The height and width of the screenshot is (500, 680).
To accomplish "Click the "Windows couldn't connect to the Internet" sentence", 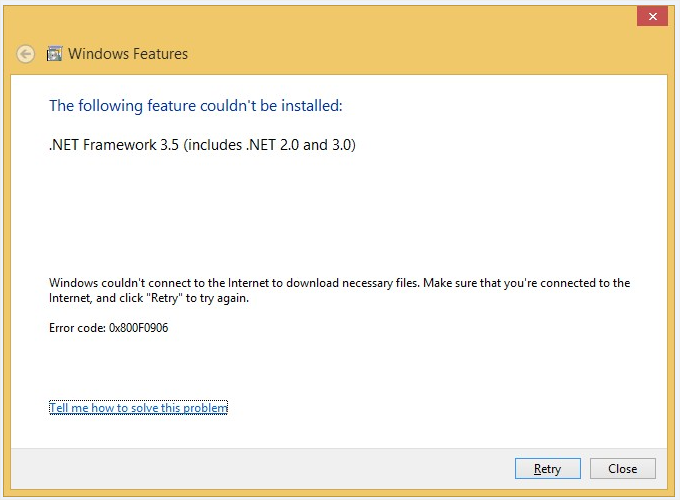I will point(160,283).
